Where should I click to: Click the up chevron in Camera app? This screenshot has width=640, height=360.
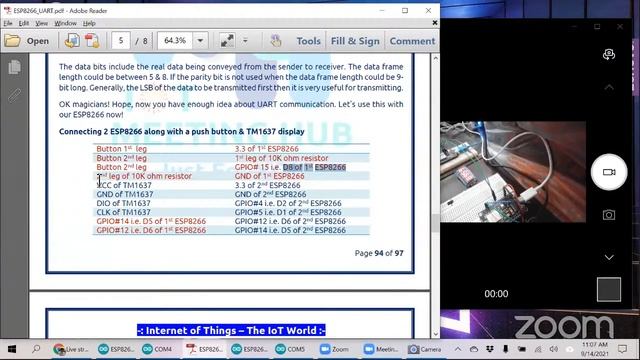609,87
